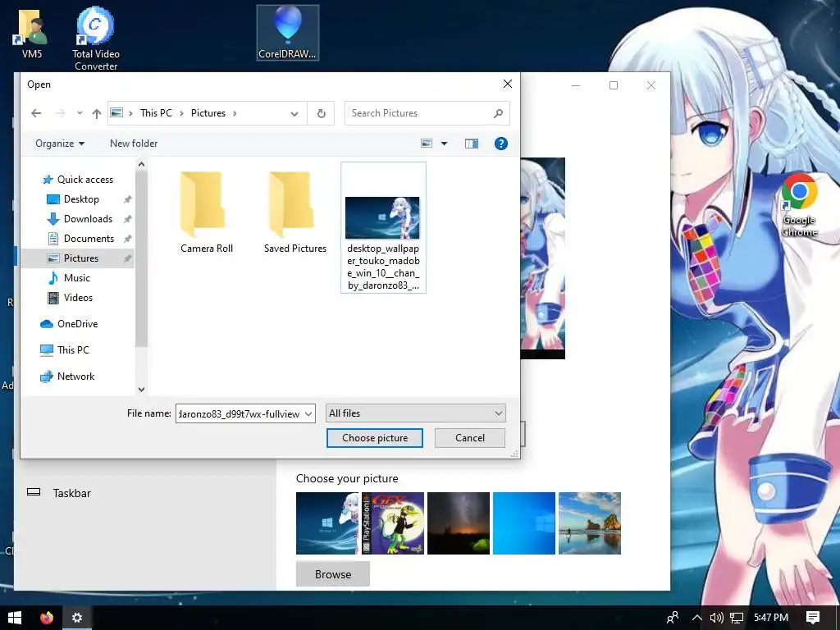Select the Total Video Converter shortcut

pos(96,39)
